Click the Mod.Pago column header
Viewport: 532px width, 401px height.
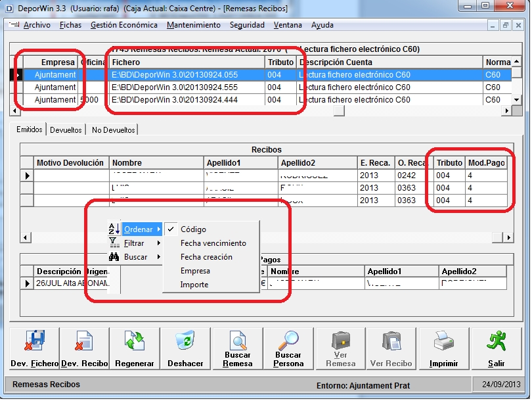(x=486, y=162)
